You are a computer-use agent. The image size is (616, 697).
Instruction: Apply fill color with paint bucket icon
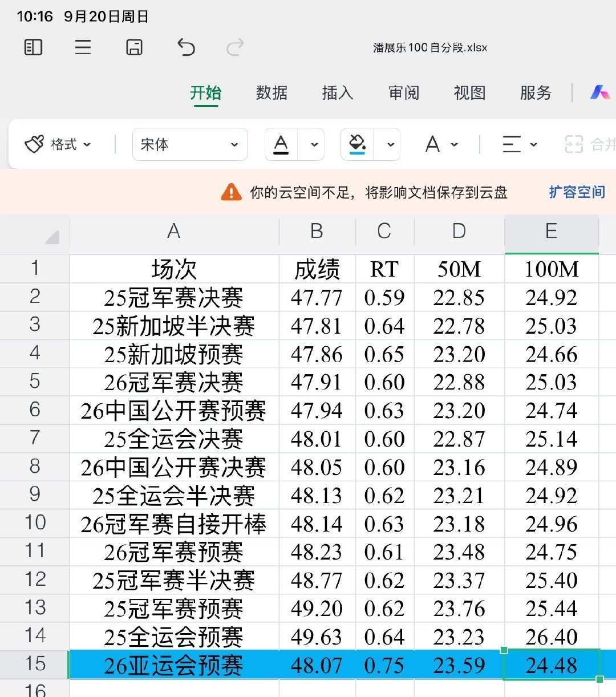[x=357, y=144]
